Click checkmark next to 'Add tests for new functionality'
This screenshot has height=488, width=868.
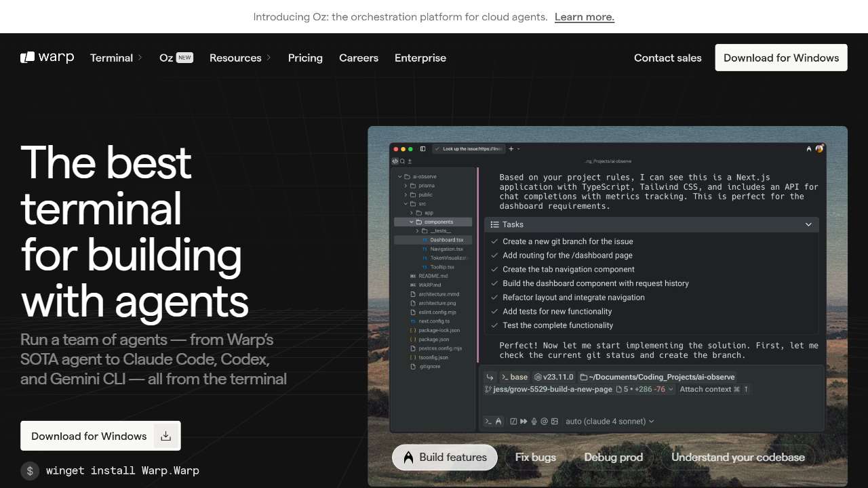click(494, 312)
